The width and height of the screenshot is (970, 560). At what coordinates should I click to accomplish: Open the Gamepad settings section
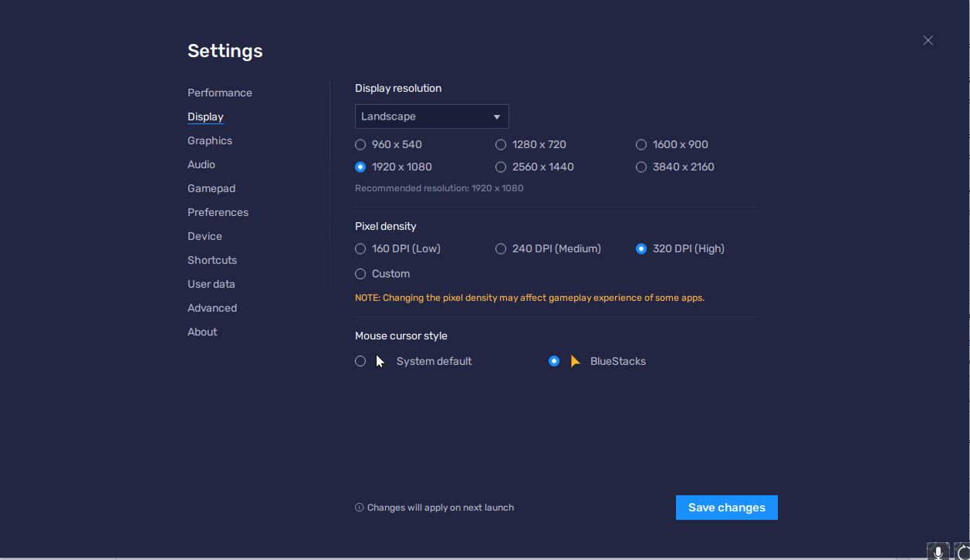tap(211, 188)
